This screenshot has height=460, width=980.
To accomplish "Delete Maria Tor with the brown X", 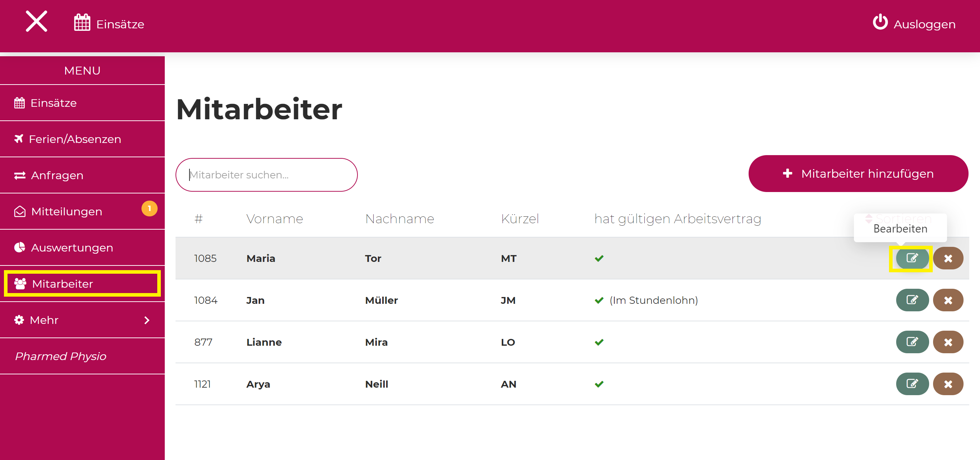I will [x=948, y=258].
